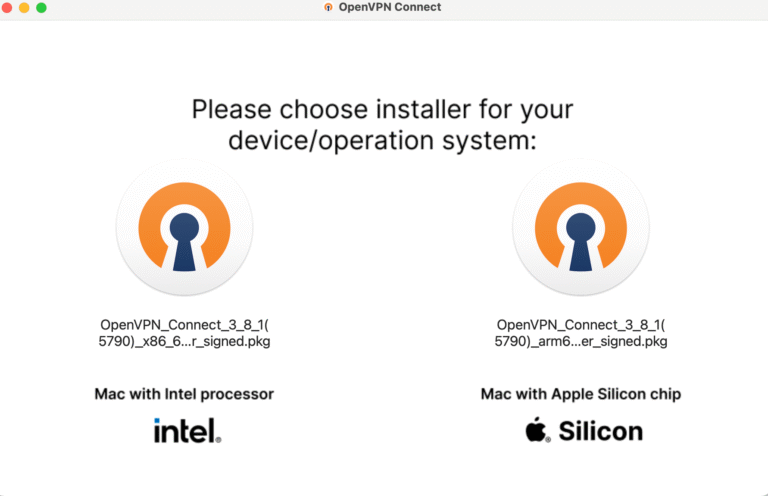The image size is (768, 496).
Task: Select the arm64 signed.pkg filename label
Action: 581,333
